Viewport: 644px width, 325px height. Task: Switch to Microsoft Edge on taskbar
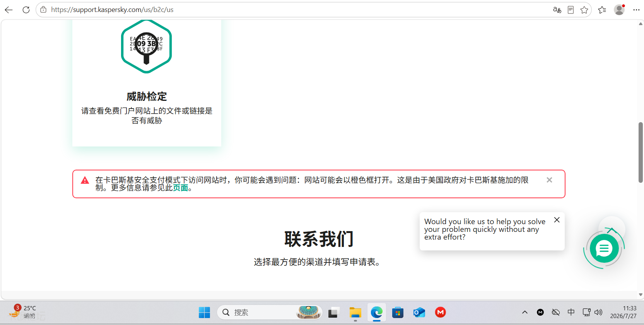(376, 312)
